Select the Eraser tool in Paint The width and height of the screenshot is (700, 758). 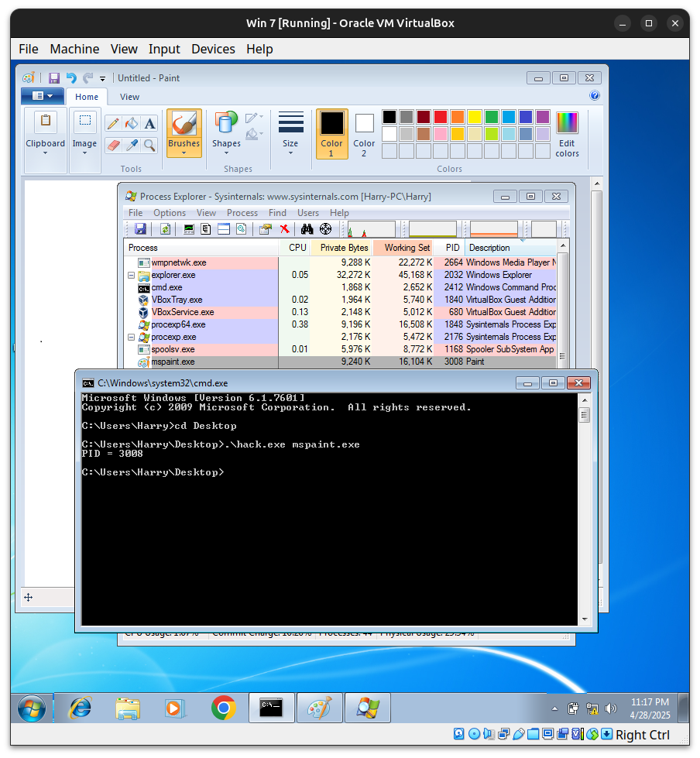click(x=113, y=145)
